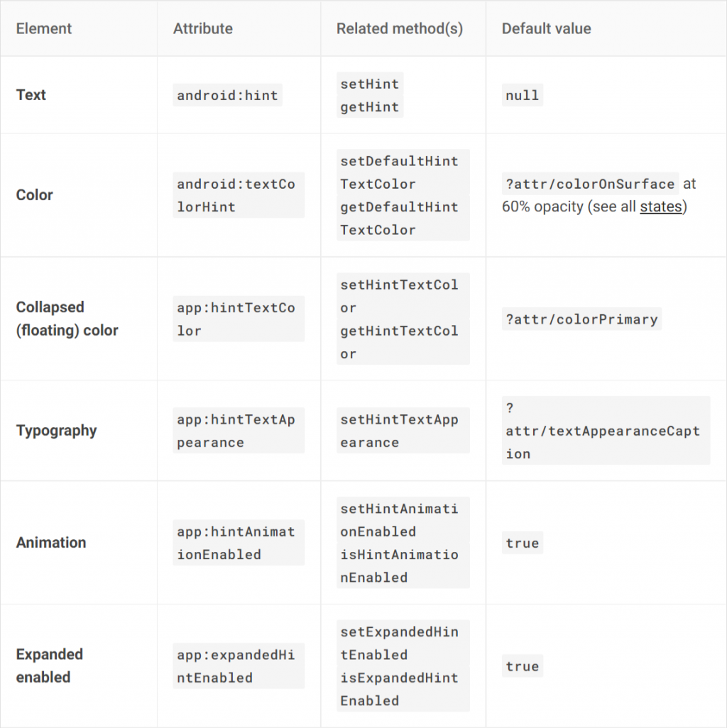Click the "Animation" row label

click(x=51, y=543)
